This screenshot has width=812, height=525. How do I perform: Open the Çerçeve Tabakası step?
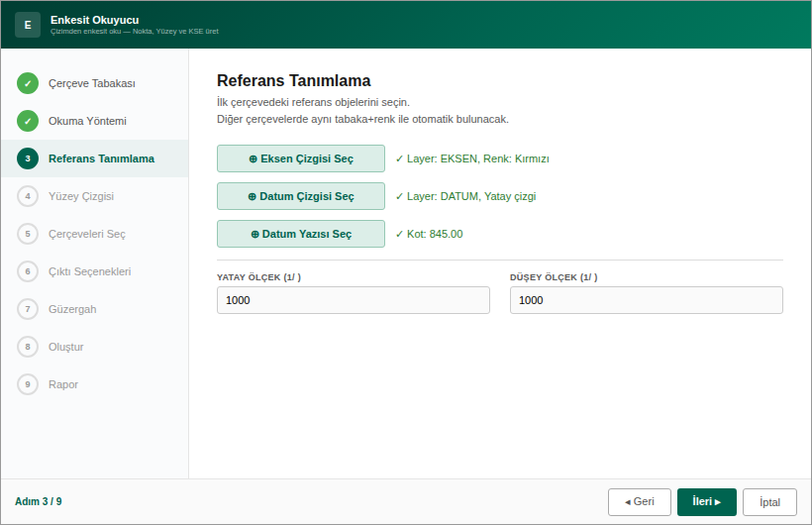point(95,83)
